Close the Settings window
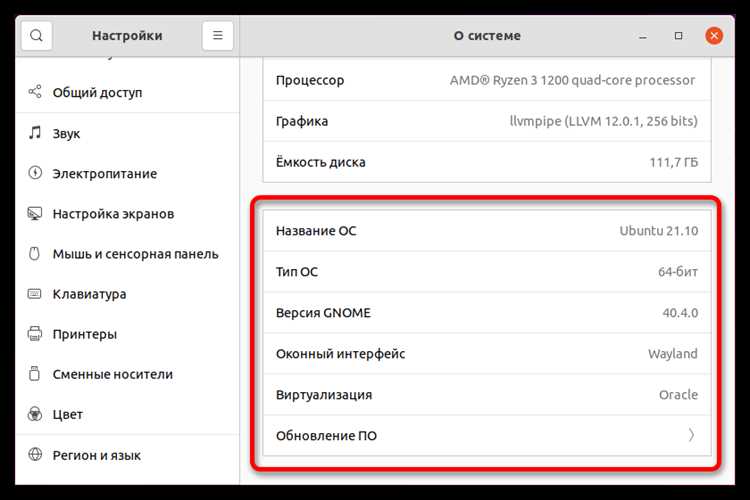 point(714,35)
